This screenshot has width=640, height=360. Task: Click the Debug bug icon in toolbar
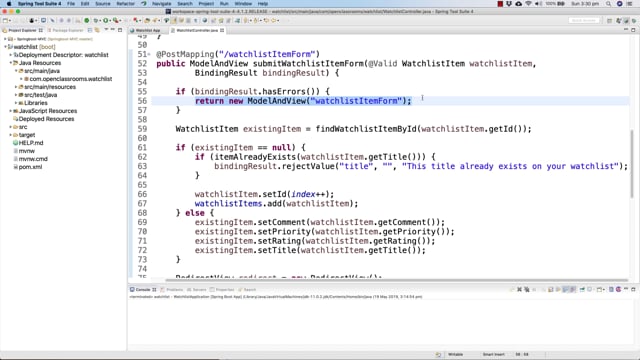tap(96, 20)
